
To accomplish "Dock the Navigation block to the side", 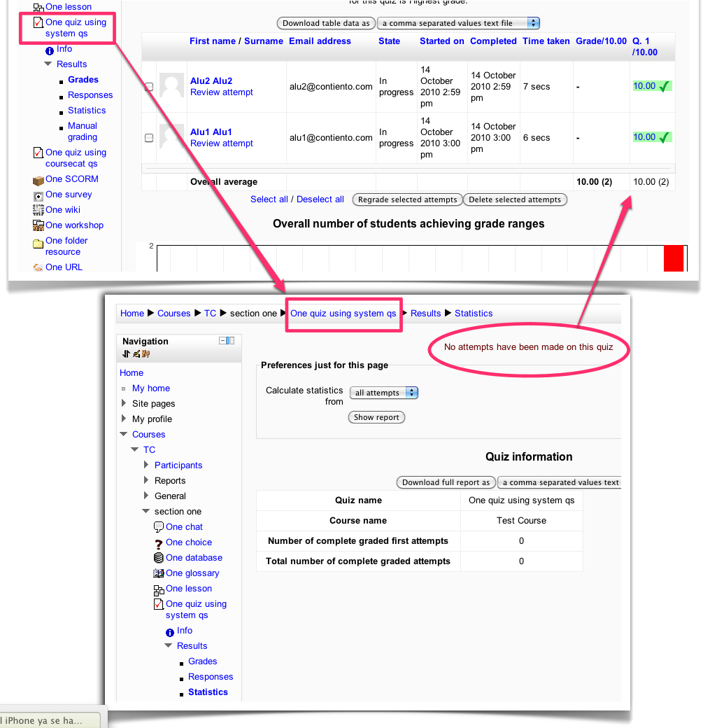I will tap(231, 341).
